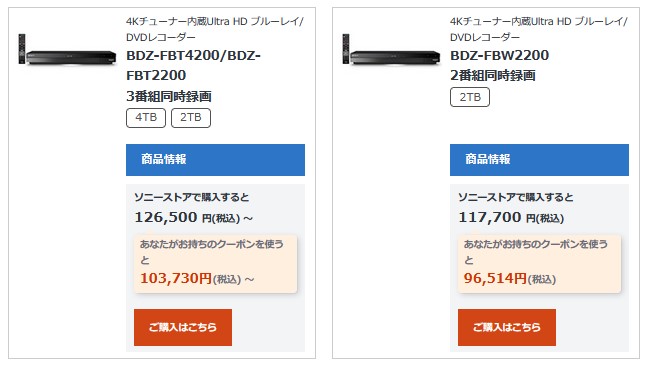Click the 3番組同時録画 label

click(x=169, y=96)
